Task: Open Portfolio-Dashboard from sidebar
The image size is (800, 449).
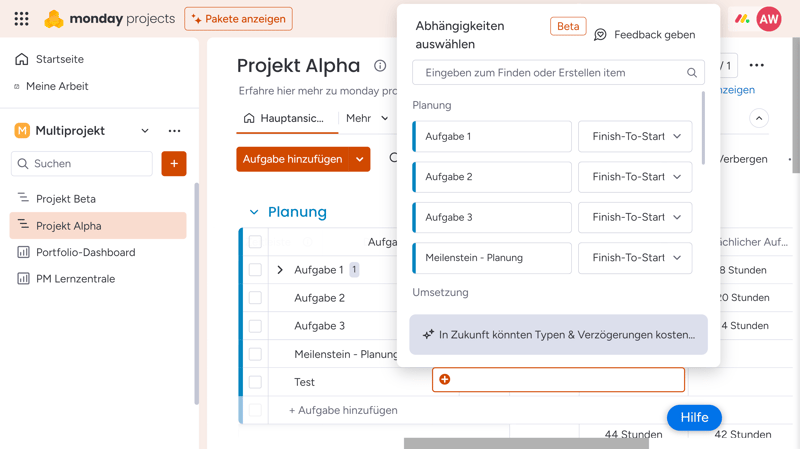Action: 85,252
